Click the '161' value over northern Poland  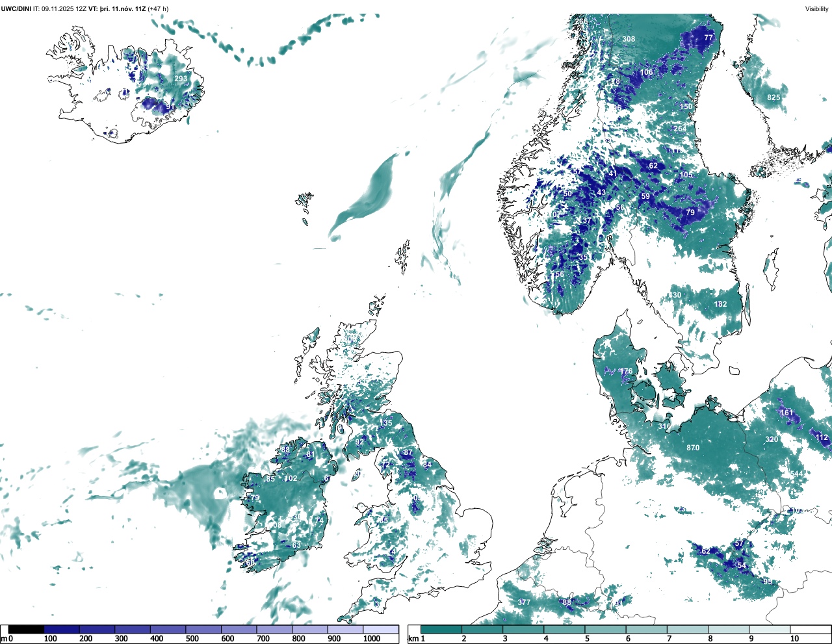[x=786, y=413]
